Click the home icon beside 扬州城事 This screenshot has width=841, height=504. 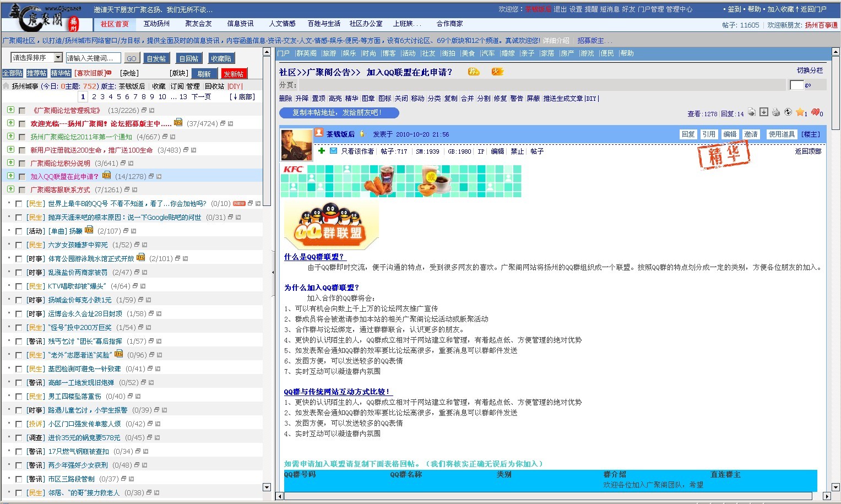pyautogui.click(x=6, y=86)
